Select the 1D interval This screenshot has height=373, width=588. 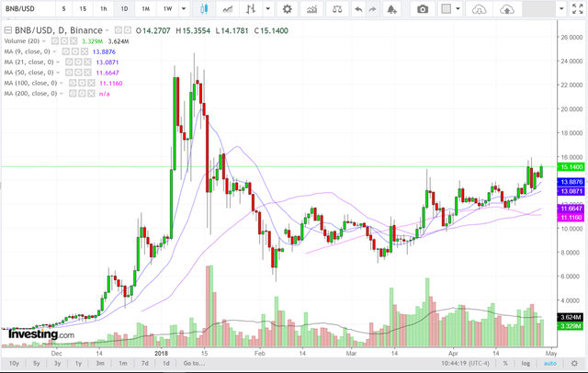pyautogui.click(x=124, y=9)
